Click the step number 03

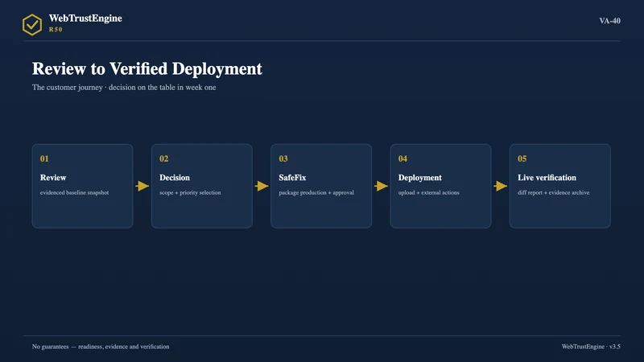pos(283,158)
